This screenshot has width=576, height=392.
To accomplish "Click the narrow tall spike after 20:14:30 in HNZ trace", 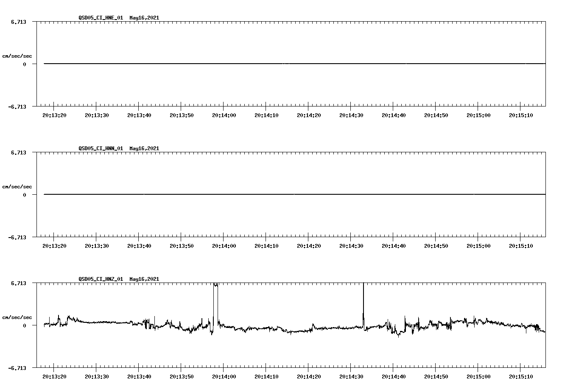I will (x=363, y=305).
